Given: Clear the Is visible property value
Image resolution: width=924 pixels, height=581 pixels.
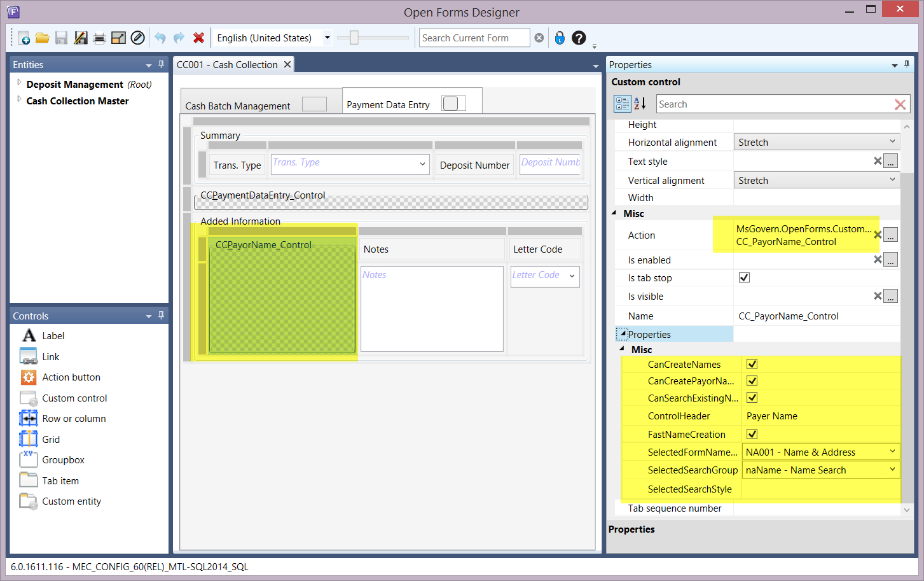Looking at the screenshot, I should click(x=878, y=296).
